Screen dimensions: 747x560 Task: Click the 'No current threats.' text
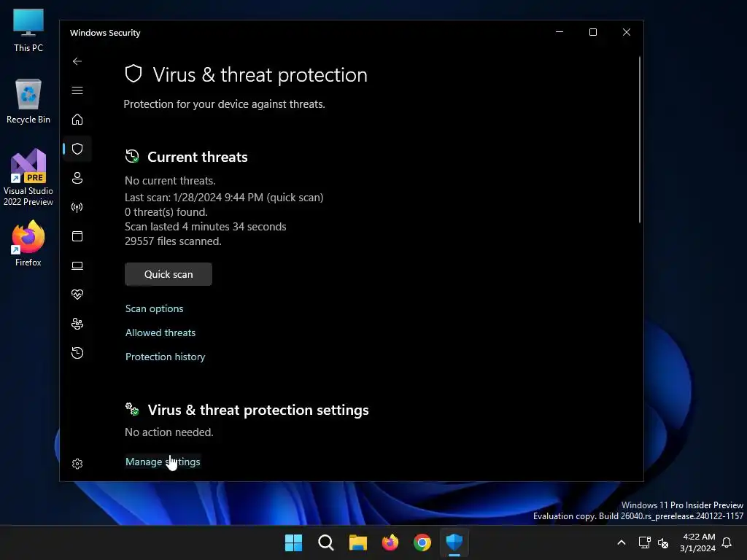coord(170,181)
